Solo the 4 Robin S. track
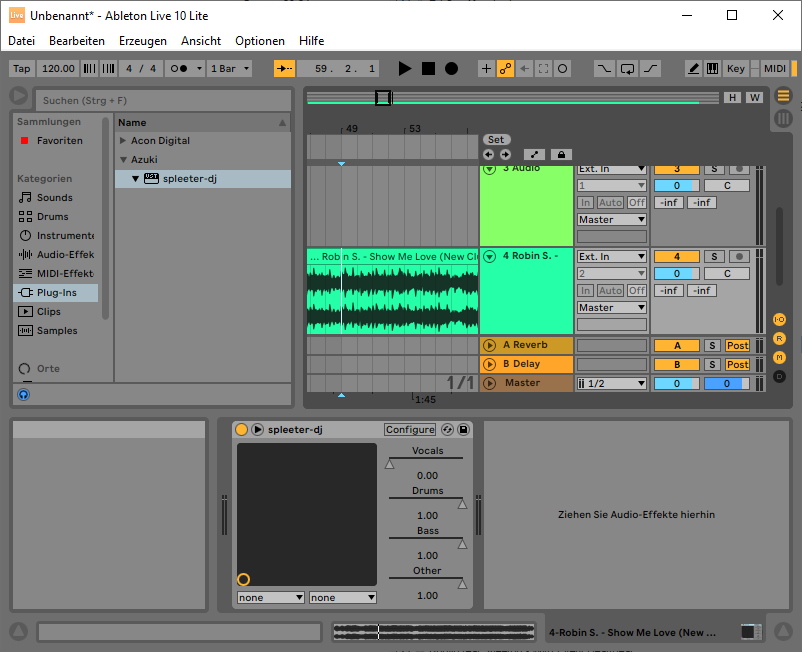802x652 pixels. pos(713,257)
